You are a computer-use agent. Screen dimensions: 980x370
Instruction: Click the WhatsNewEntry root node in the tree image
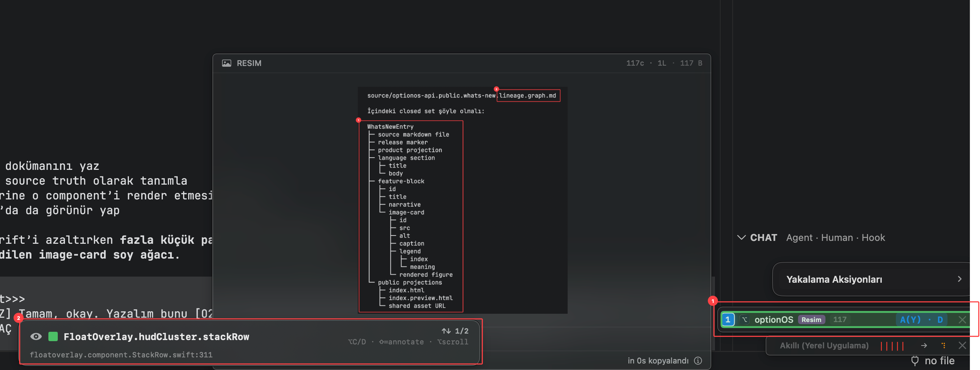[390, 127]
